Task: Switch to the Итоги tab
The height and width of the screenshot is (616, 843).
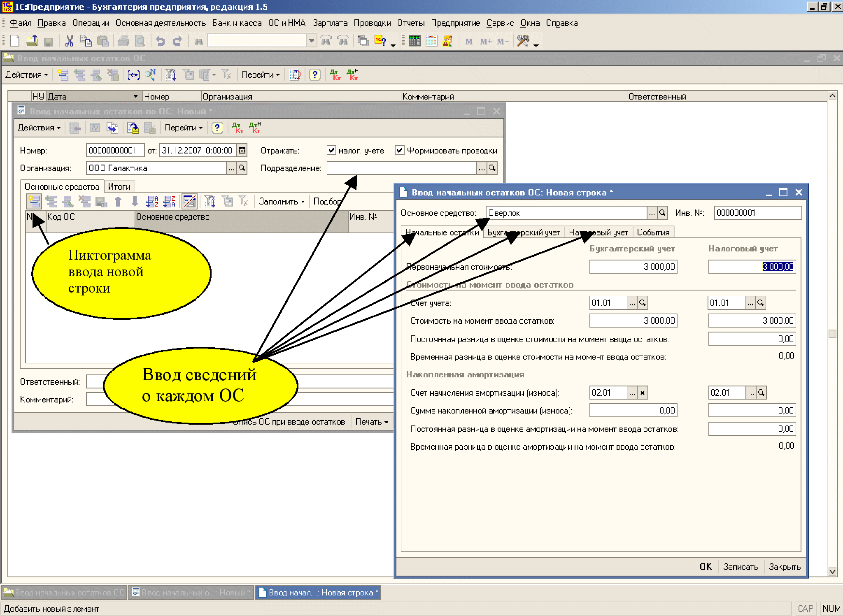Action: pyautogui.click(x=119, y=186)
